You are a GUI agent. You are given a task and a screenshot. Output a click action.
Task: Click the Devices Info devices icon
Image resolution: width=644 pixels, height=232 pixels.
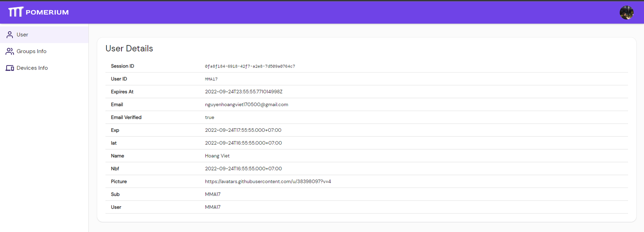pos(10,68)
